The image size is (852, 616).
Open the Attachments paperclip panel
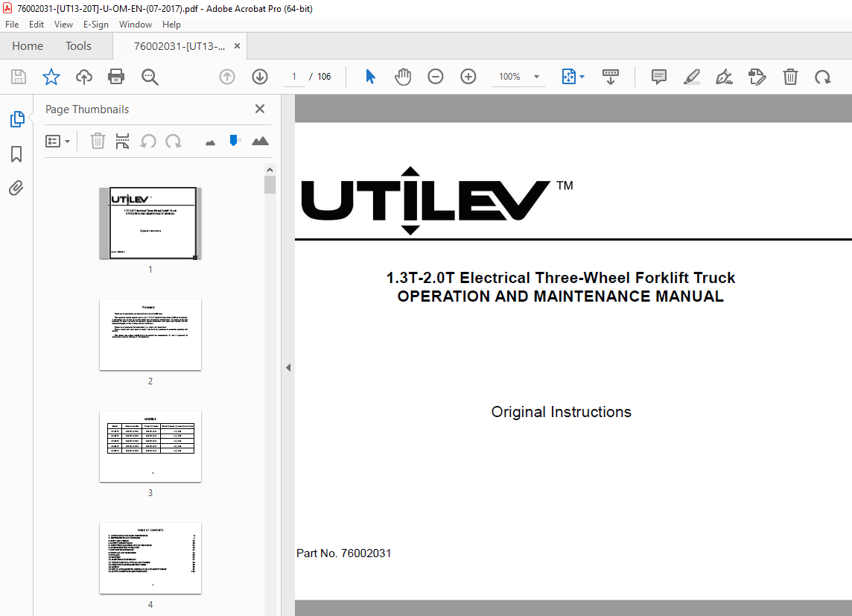[16, 188]
